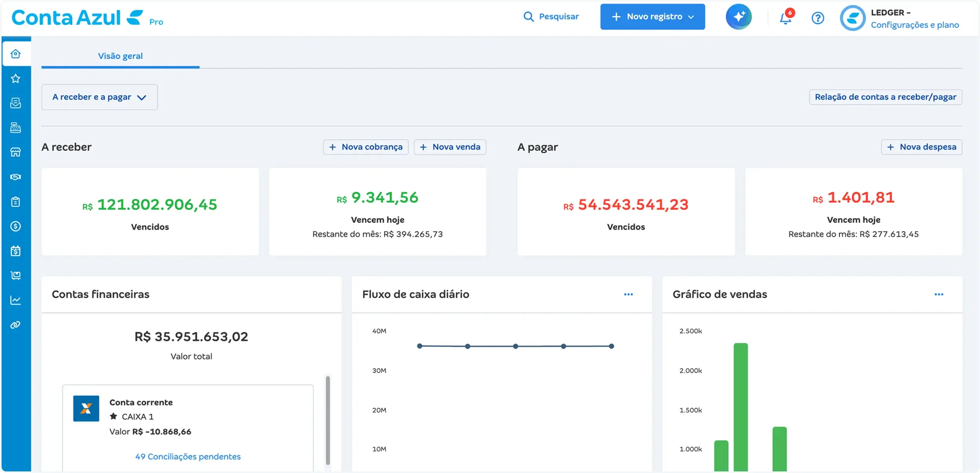Click the Conta corrente account title

[141, 402]
